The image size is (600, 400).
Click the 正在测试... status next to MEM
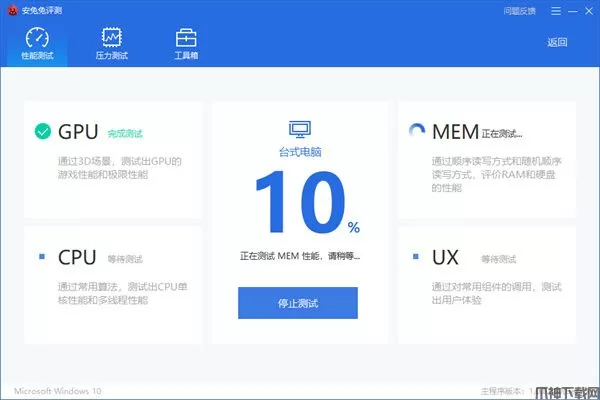click(502, 134)
